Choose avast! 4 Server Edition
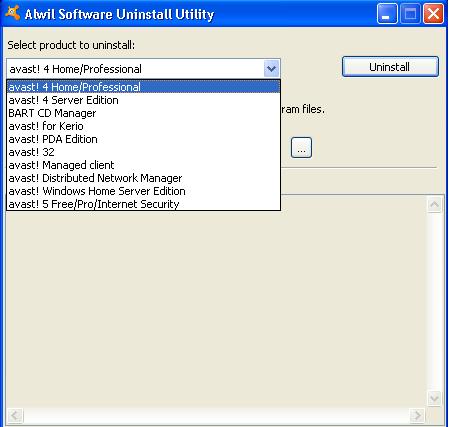Image resolution: width=449 pixels, height=427 pixels. 143,100
